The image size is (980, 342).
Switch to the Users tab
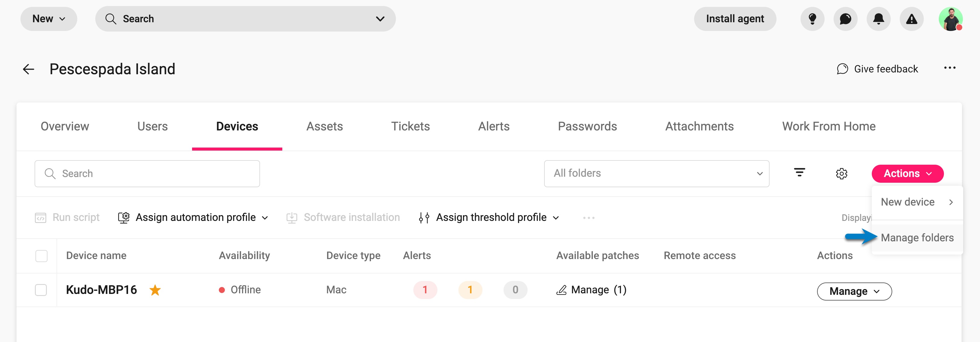[152, 126]
